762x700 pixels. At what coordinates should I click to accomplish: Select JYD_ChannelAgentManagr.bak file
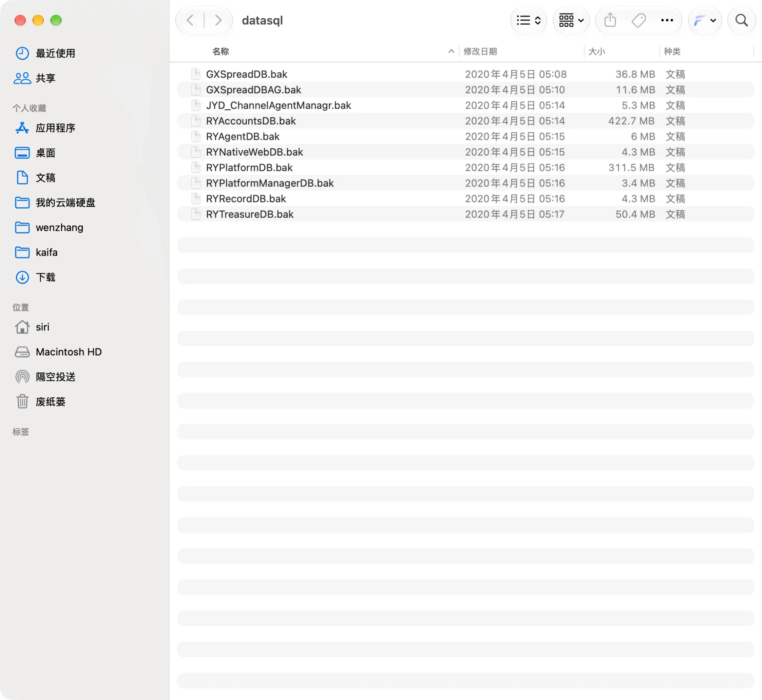tap(466, 105)
